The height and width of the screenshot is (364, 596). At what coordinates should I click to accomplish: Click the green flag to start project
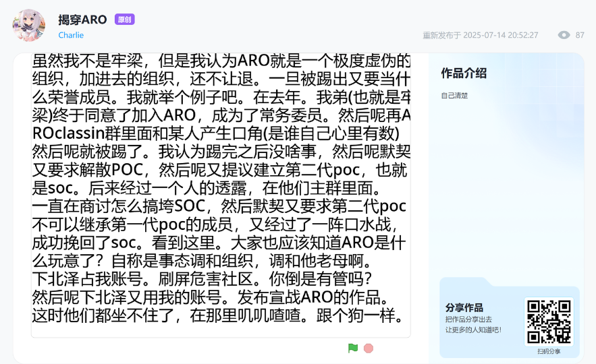[353, 348]
